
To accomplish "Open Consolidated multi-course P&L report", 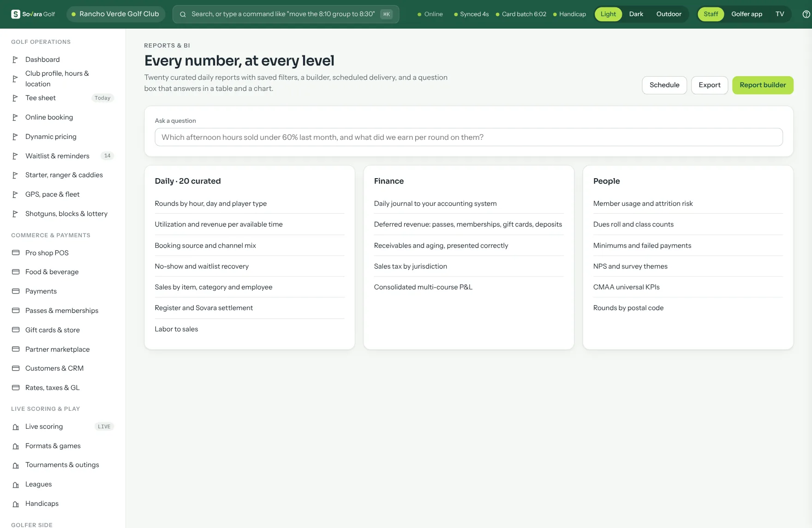I will point(469,287).
